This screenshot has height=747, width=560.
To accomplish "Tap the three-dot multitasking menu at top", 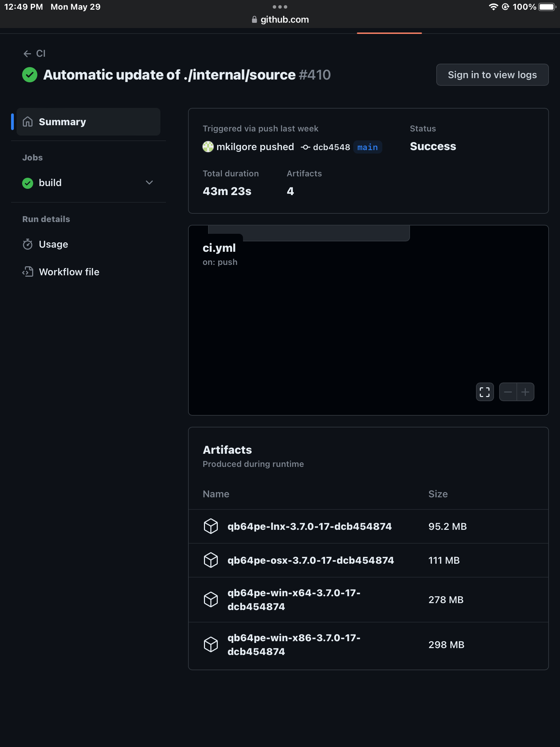I will click(280, 7).
